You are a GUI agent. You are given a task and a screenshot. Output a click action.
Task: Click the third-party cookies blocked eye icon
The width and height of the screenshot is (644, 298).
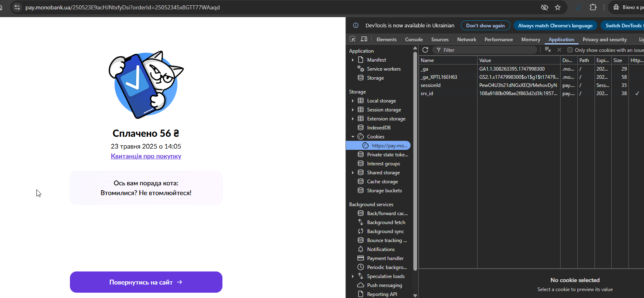(x=544, y=7)
